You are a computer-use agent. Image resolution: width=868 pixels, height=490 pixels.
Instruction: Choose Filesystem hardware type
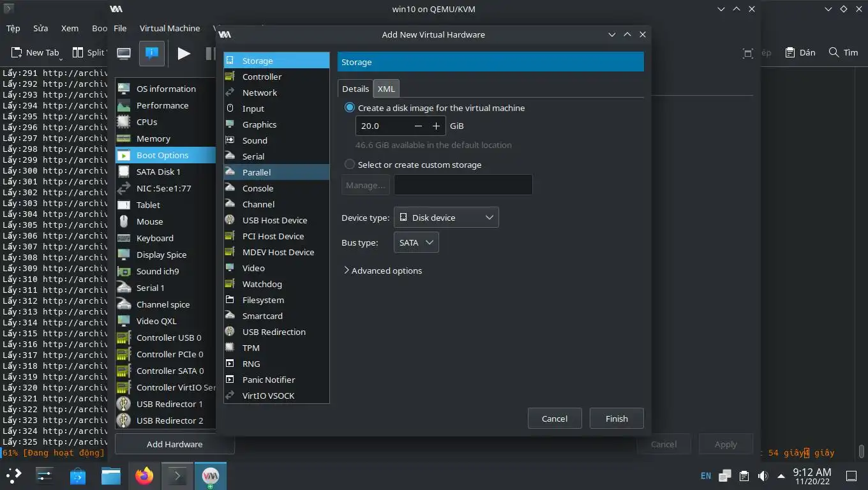point(276,300)
